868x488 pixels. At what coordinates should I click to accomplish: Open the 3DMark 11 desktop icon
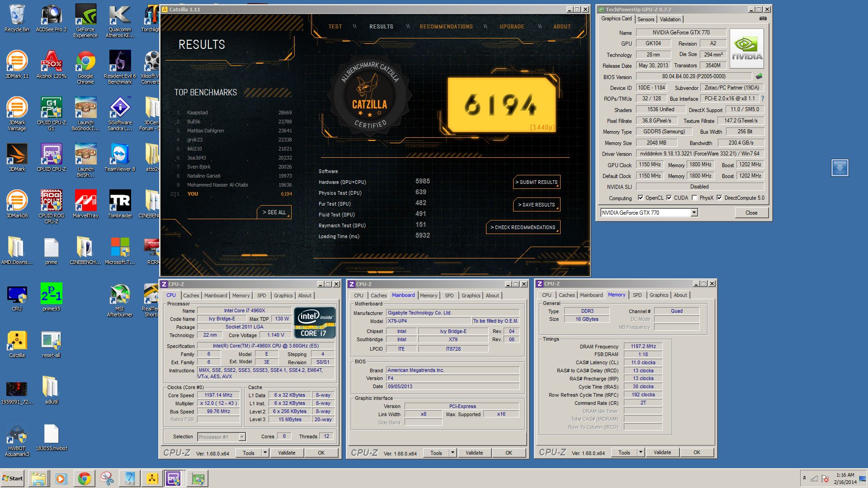tap(17, 65)
